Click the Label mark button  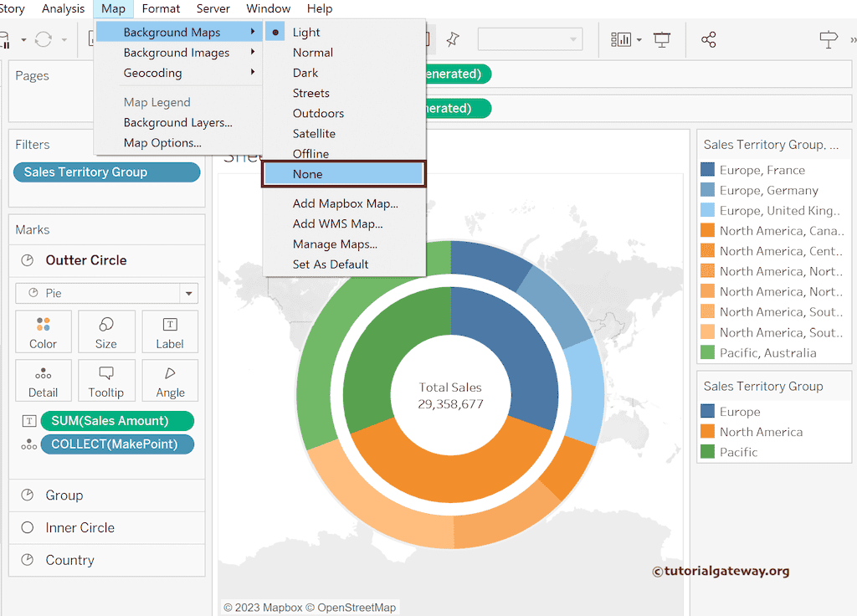point(170,332)
